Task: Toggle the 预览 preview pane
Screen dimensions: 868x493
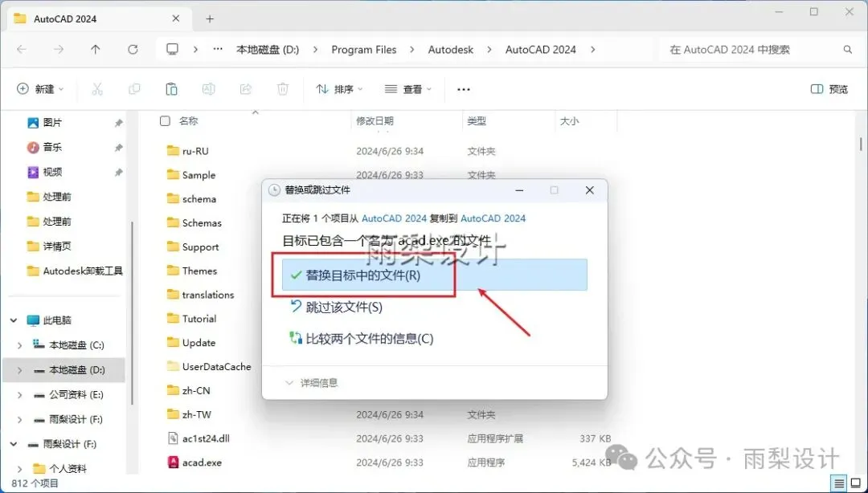Action: coord(829,89)
